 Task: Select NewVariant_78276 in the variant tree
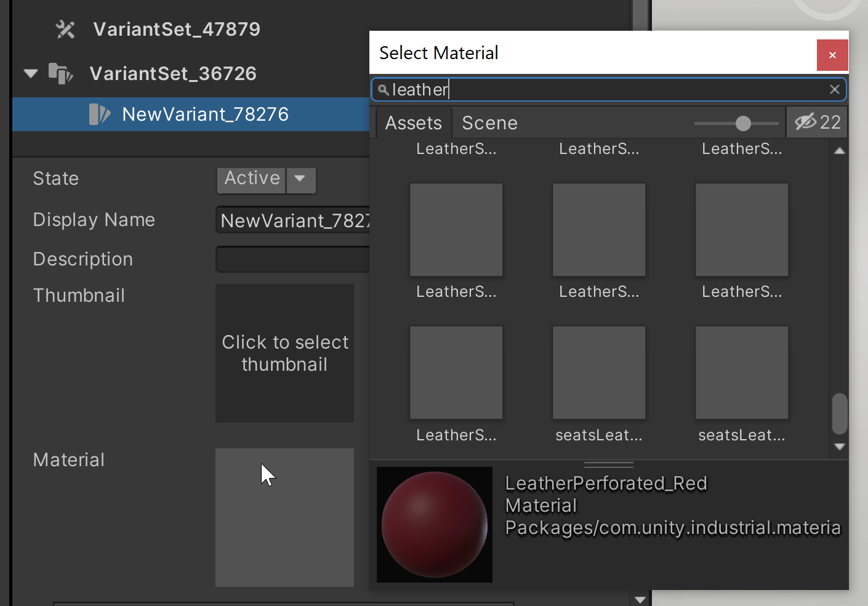coord(205,114)
